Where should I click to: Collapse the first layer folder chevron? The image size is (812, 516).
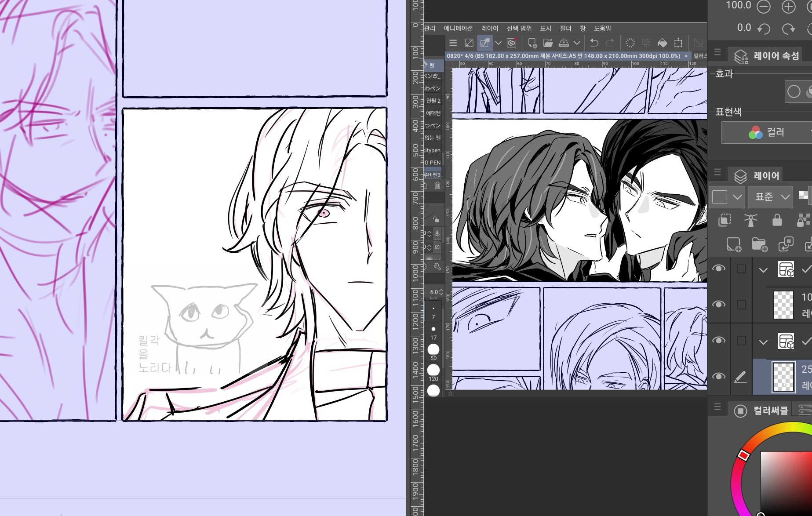763,270
